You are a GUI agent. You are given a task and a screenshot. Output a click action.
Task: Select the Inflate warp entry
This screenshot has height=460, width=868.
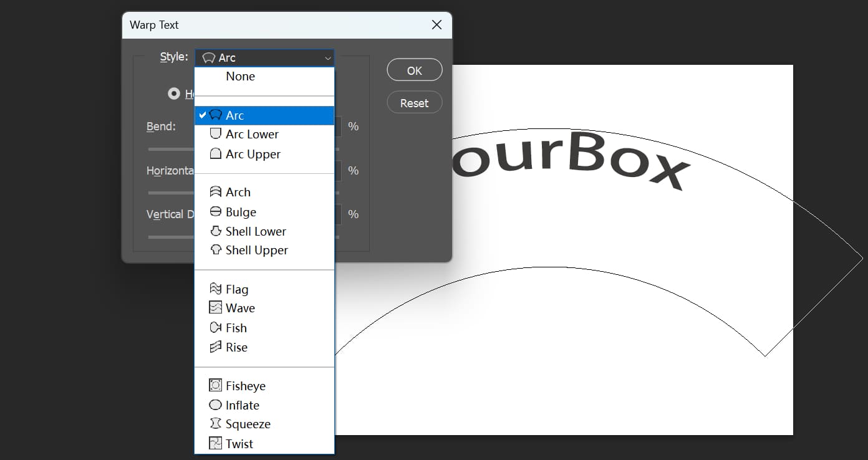pos(243,405)
